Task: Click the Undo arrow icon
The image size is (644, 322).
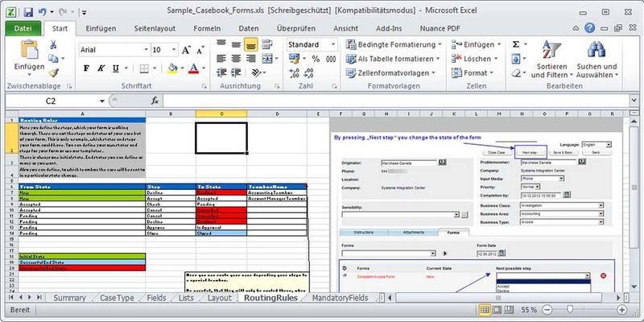Action: click(43, 12)
